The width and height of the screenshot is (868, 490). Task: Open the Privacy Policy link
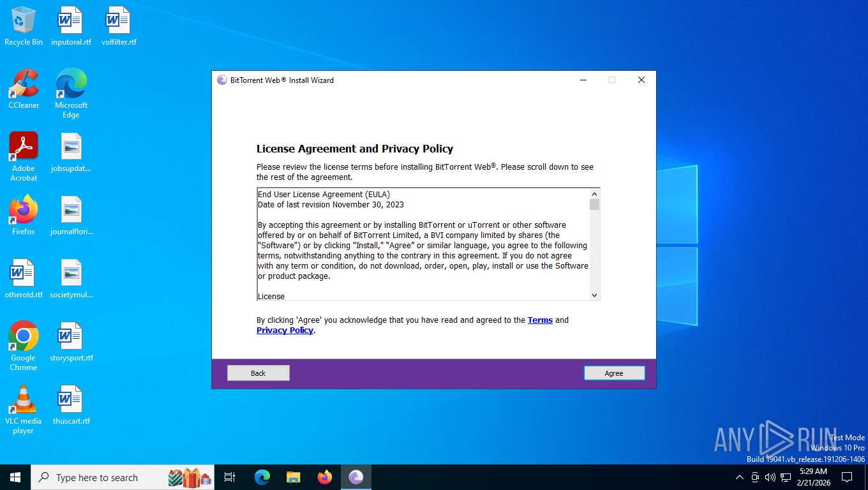click(285, 330)
